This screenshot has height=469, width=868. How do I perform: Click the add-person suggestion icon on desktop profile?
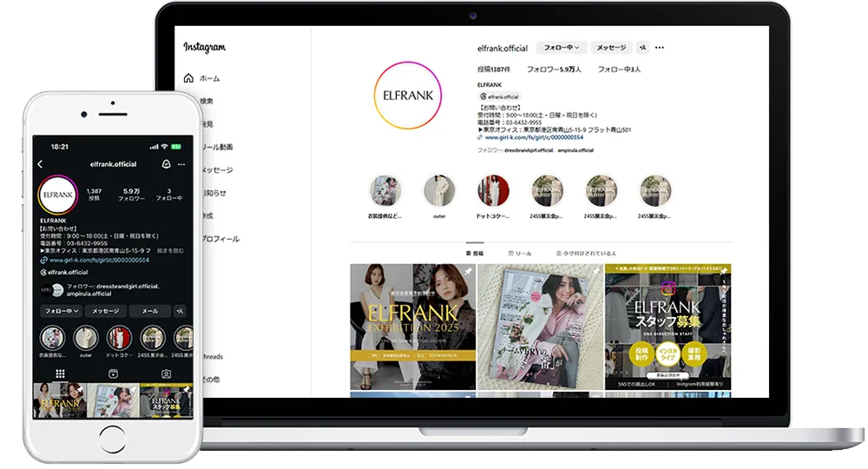point(642,48)
